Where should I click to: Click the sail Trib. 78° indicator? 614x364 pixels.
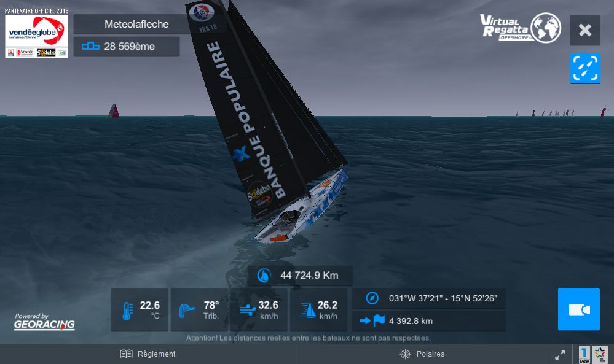[199, 310]
